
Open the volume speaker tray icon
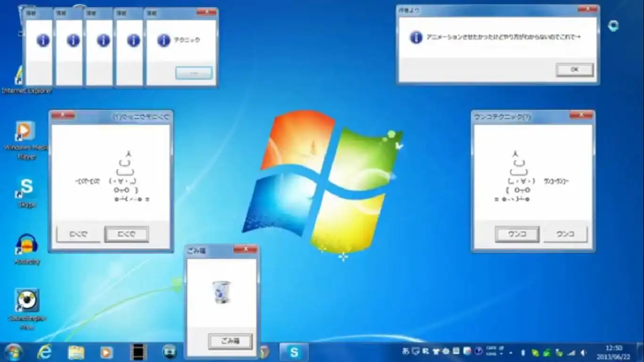(584, 352)
